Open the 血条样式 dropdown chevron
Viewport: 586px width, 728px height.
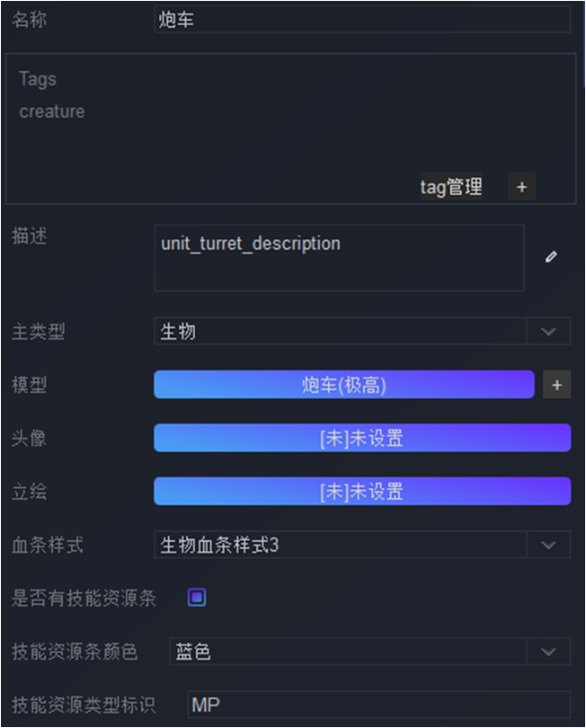click(x=548, y=545)
